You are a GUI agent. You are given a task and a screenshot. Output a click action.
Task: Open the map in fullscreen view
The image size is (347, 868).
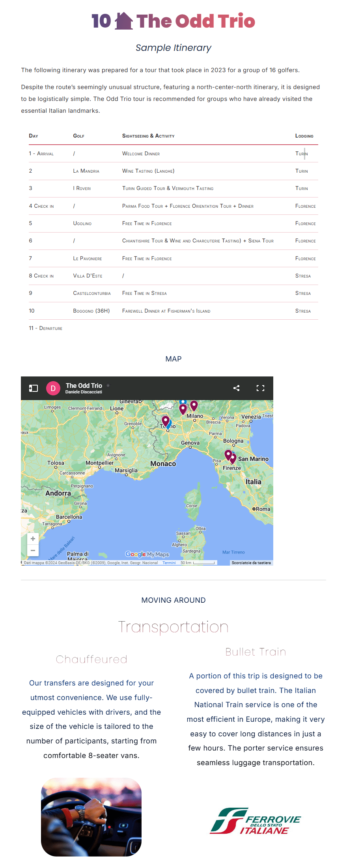(260, 388)
